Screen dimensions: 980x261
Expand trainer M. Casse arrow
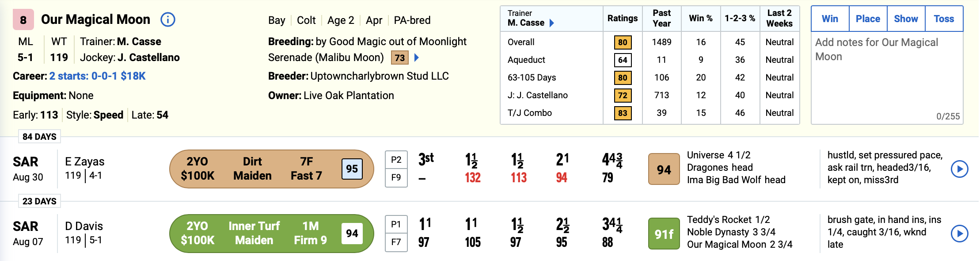point(551,23)
